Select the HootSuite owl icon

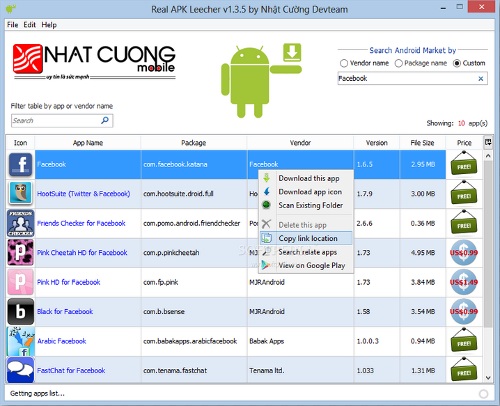(20, 193)
